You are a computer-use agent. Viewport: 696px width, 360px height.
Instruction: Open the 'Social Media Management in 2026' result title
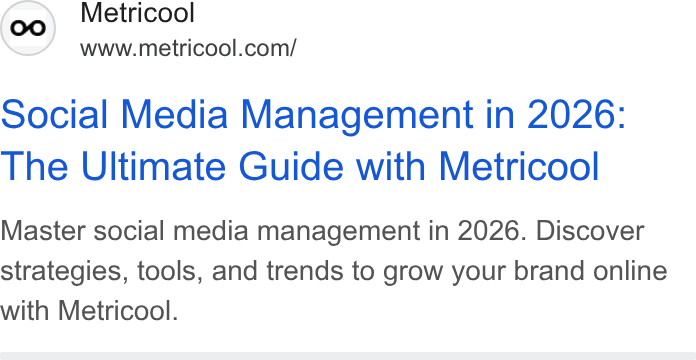[x=313, y=140]
